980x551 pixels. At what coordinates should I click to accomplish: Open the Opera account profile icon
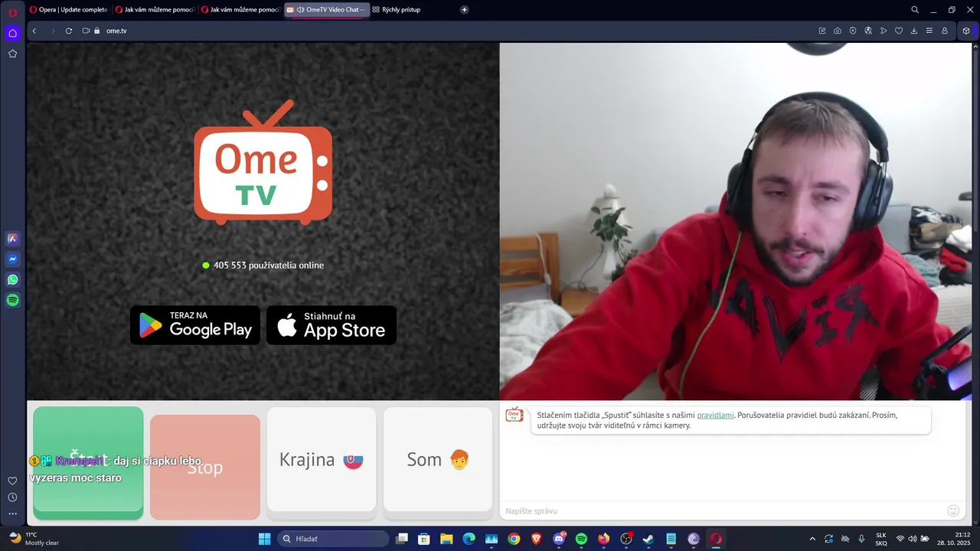coord(945,31)
